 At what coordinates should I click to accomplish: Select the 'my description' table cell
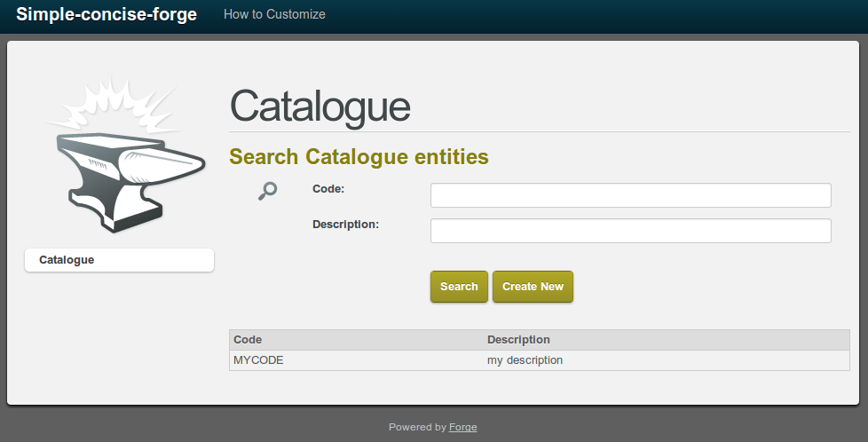click(x=525, y=360)
